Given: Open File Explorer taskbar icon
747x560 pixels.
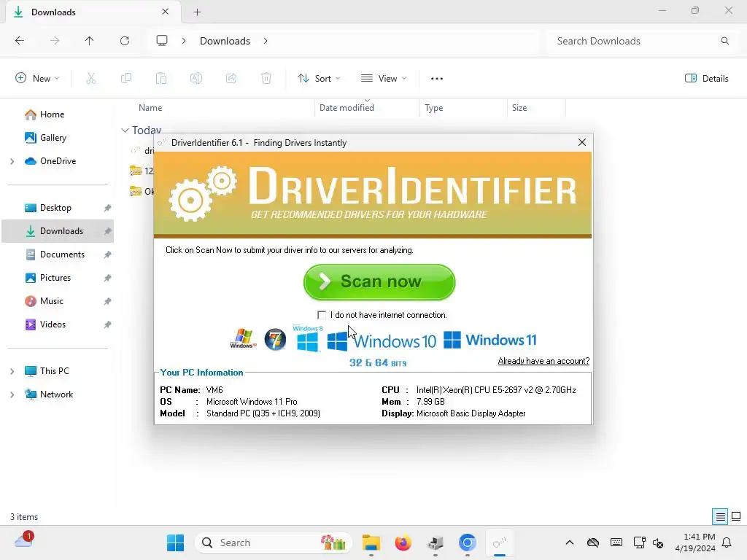Looking at the screenshot, I should click(x=371, y=542).
